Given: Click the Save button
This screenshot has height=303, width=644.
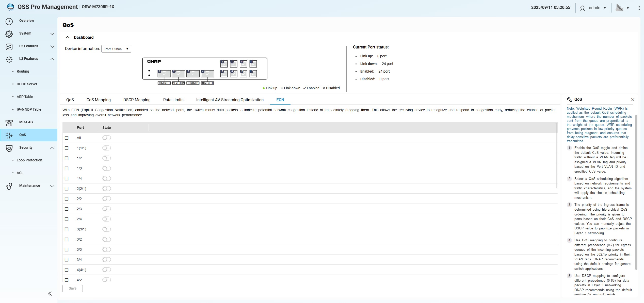Looking at the screenshot, I should tap(72, 288).
